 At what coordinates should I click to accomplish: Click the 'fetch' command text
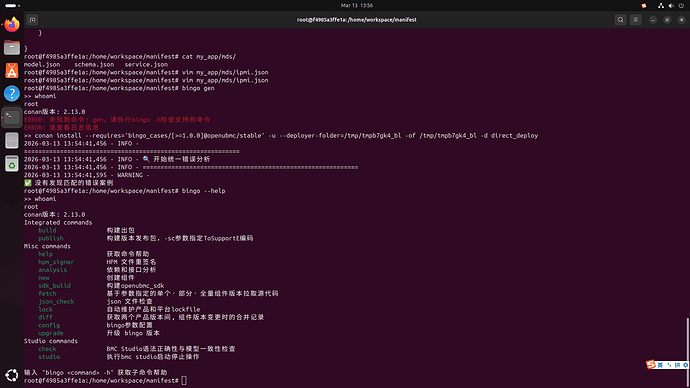[x=47, y=293]
